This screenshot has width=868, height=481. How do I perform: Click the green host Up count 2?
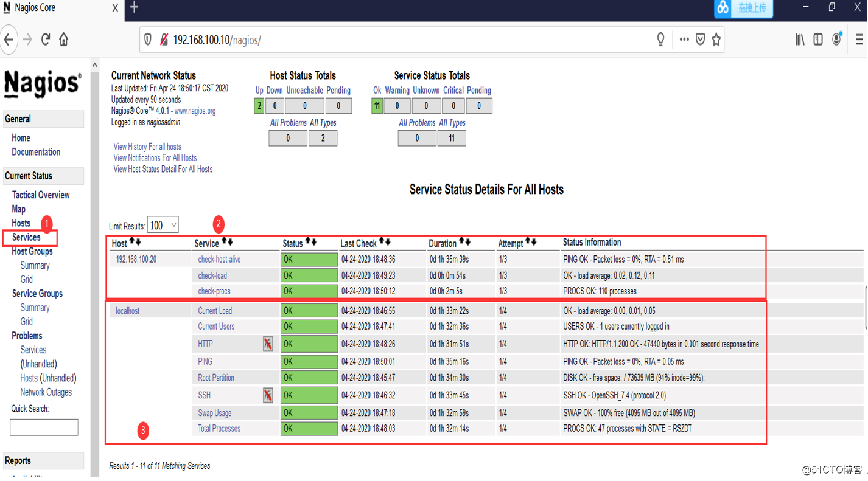pos(259,106)
